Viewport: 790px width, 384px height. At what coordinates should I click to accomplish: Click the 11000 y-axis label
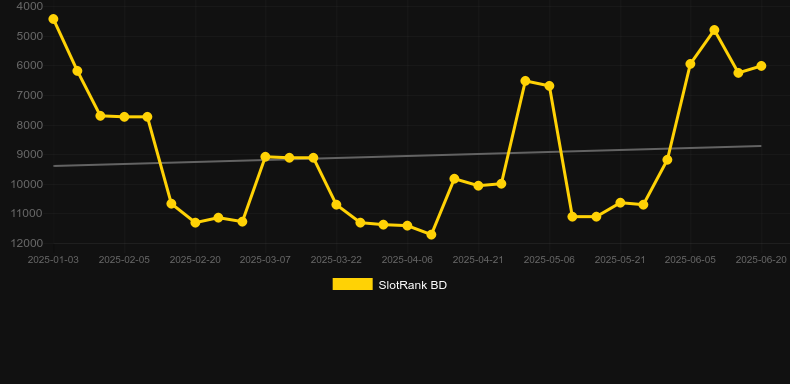pyautogui.click(x=27, y=214)
